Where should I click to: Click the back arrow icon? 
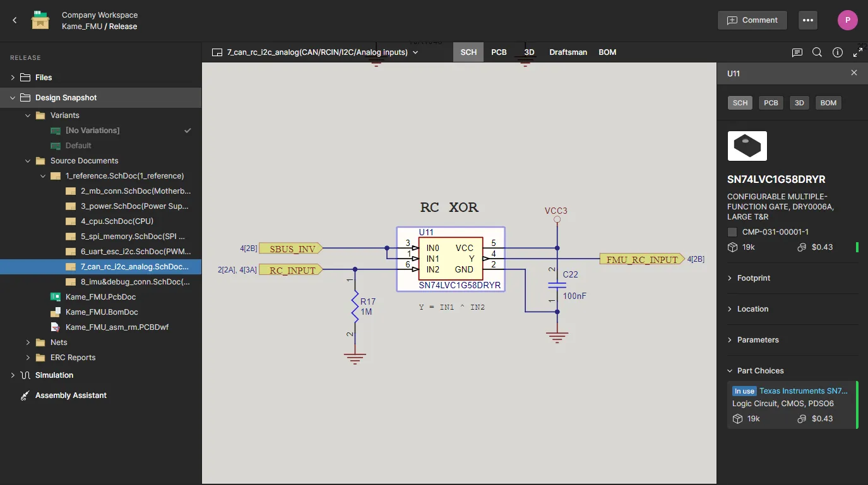[x=15, y=21]
